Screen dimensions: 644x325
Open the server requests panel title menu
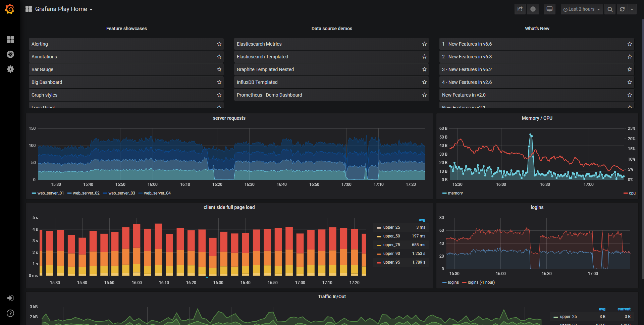point(229,118)
